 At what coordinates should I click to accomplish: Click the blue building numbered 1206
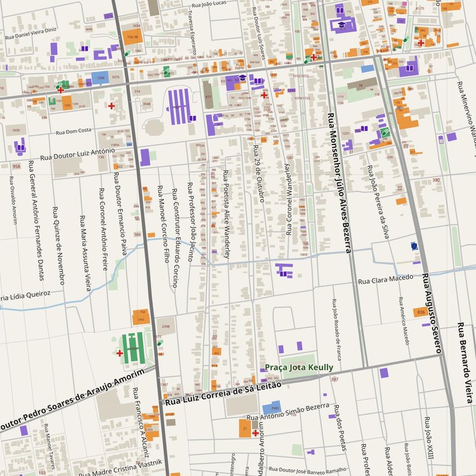(x=100, y=78)
